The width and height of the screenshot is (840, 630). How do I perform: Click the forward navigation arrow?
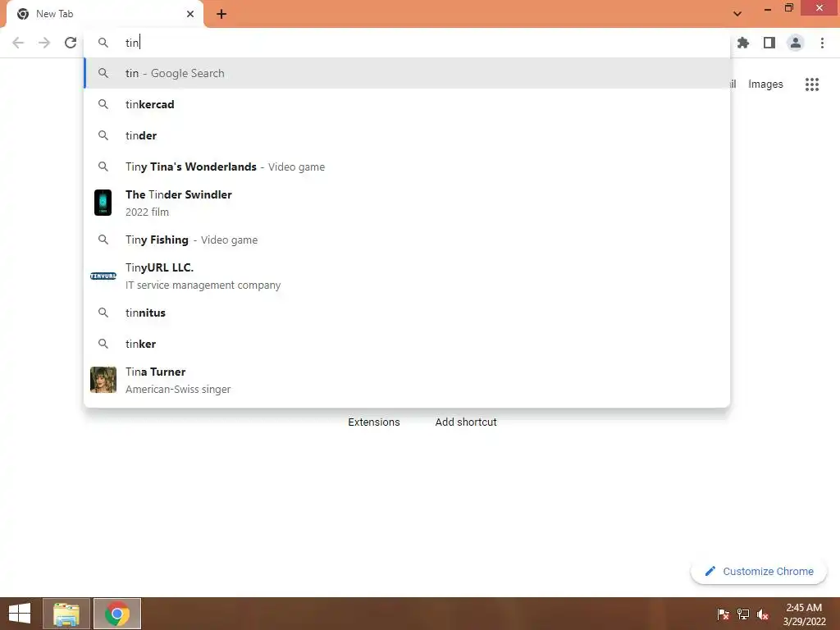tap(44, 43)
